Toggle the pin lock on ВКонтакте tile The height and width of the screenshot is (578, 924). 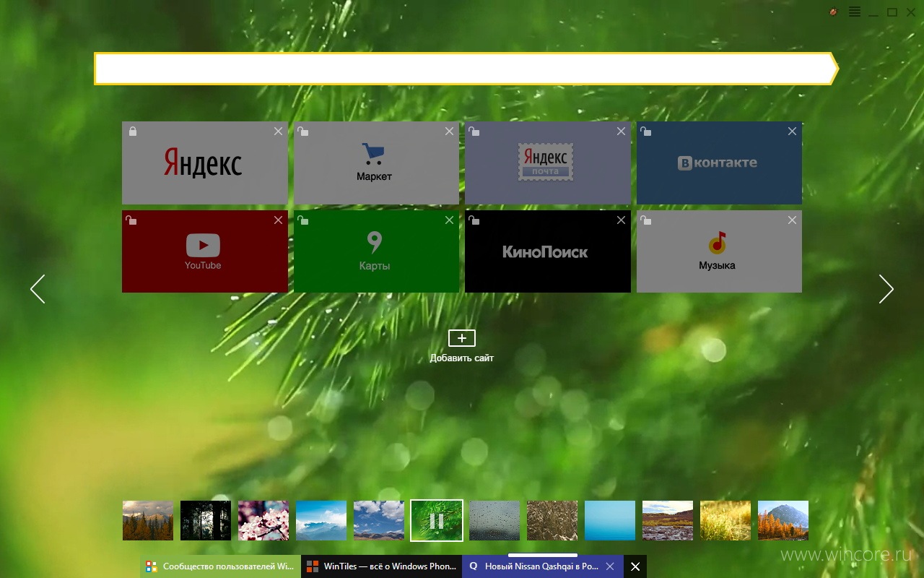click(x=646, y=131)
